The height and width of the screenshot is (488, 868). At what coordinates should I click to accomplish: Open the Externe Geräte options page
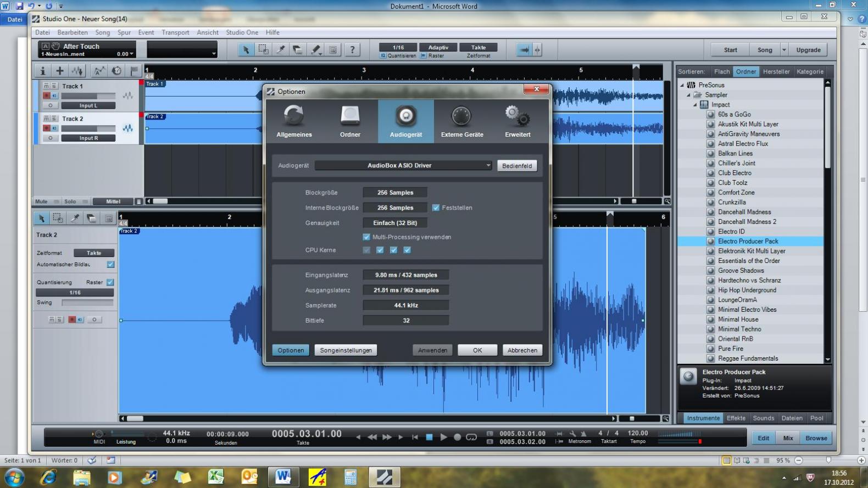(x=461, y=121)
